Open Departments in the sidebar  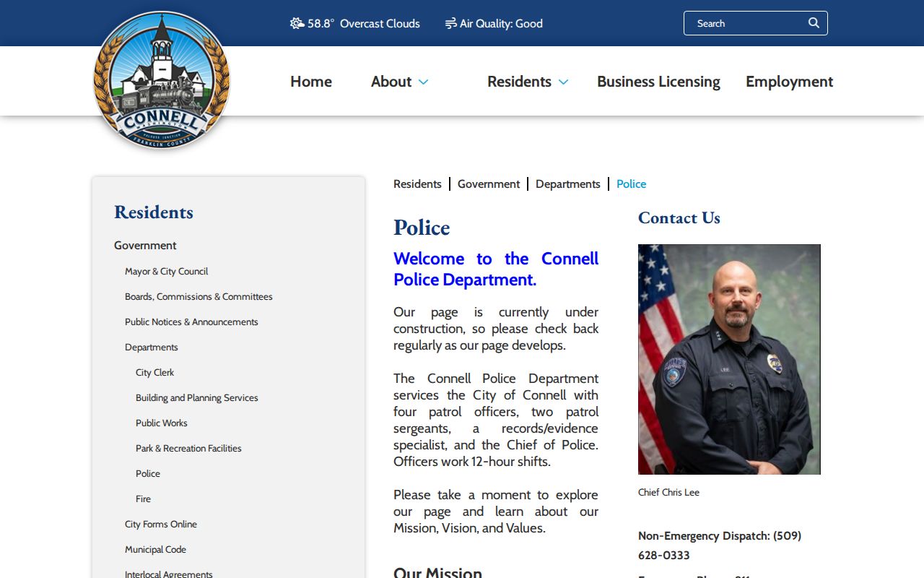[x=151, y=348]
